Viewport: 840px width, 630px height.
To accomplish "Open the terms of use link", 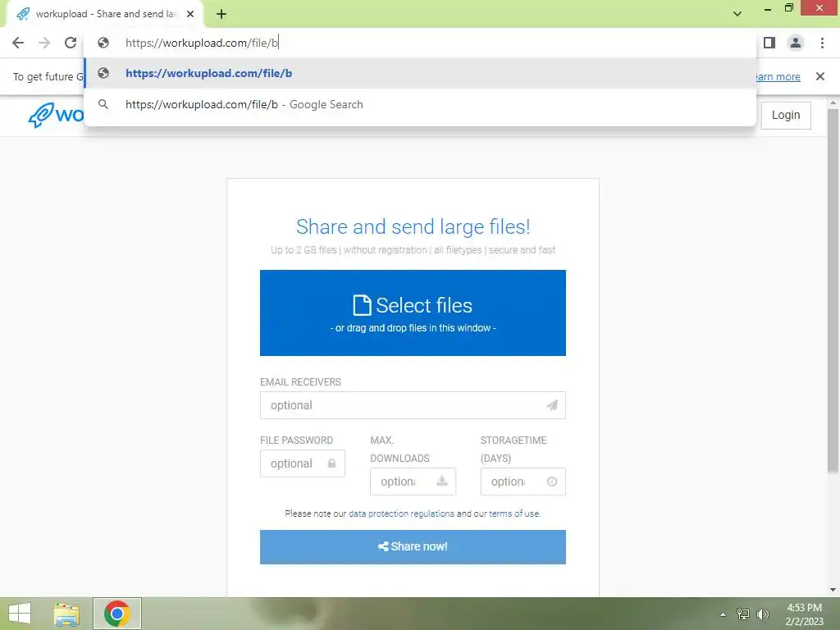I will point(514,514).
